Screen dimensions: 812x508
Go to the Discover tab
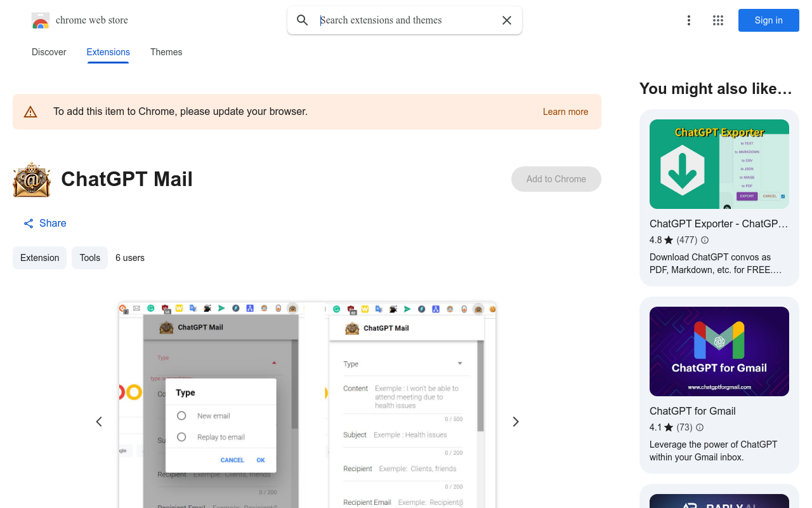pyautogui.click(x=49, y=52)
